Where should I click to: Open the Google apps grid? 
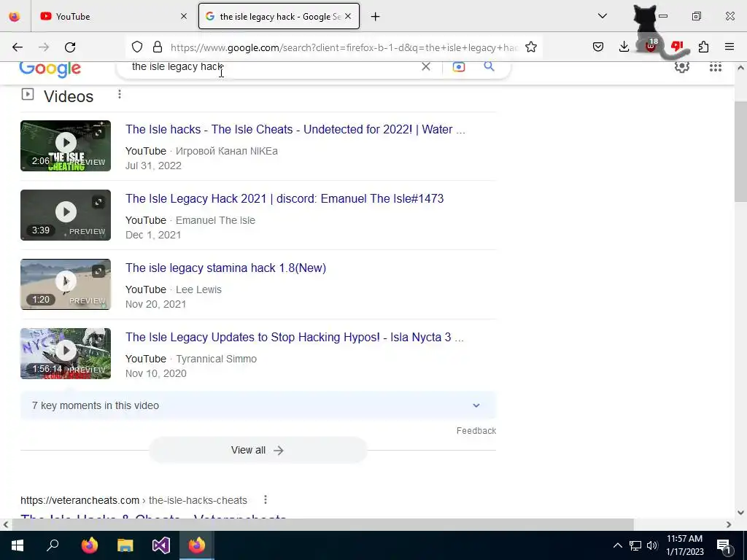click(x=715, y=67)
